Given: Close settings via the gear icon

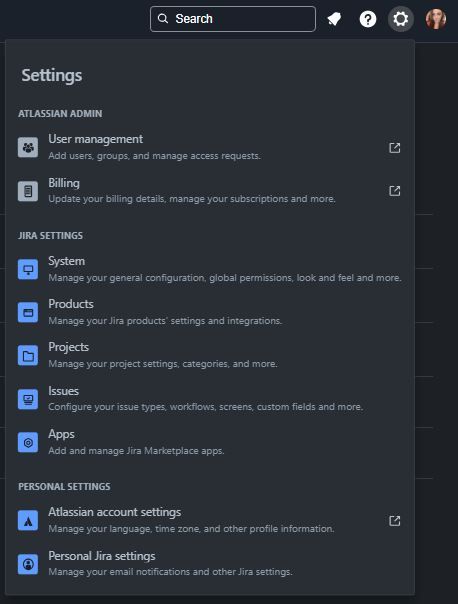Looking at the screenshot, I should coord(401,19).
